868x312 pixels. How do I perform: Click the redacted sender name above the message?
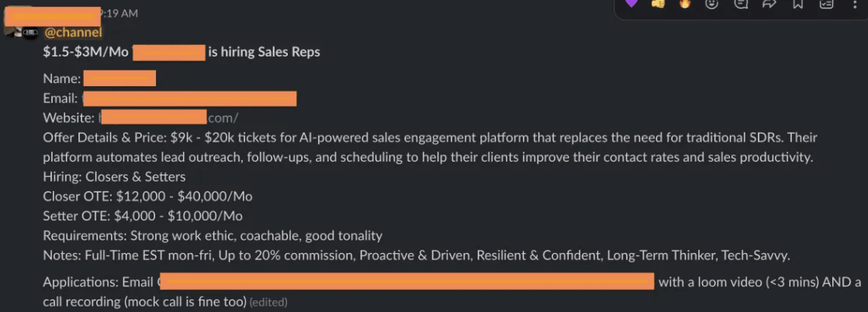[52, 14]
